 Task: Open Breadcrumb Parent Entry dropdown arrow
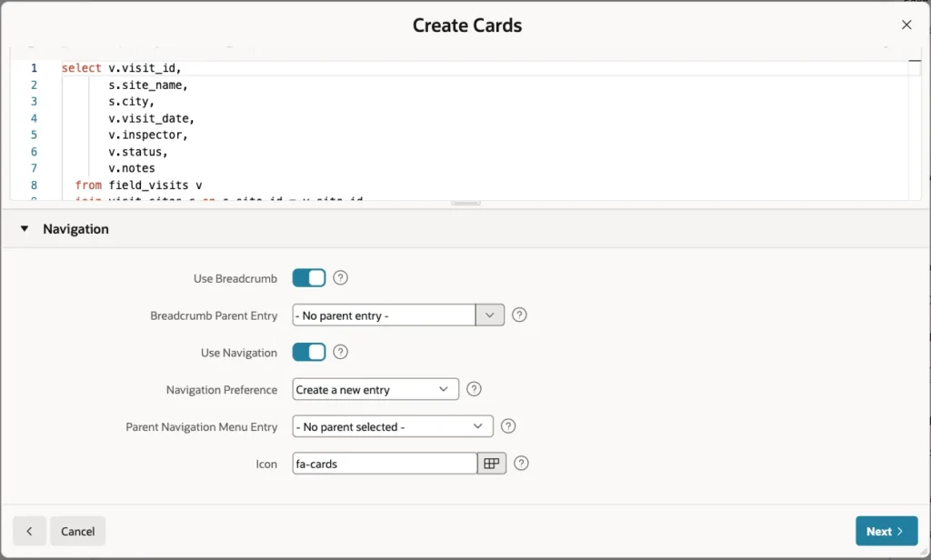point(490,315)
